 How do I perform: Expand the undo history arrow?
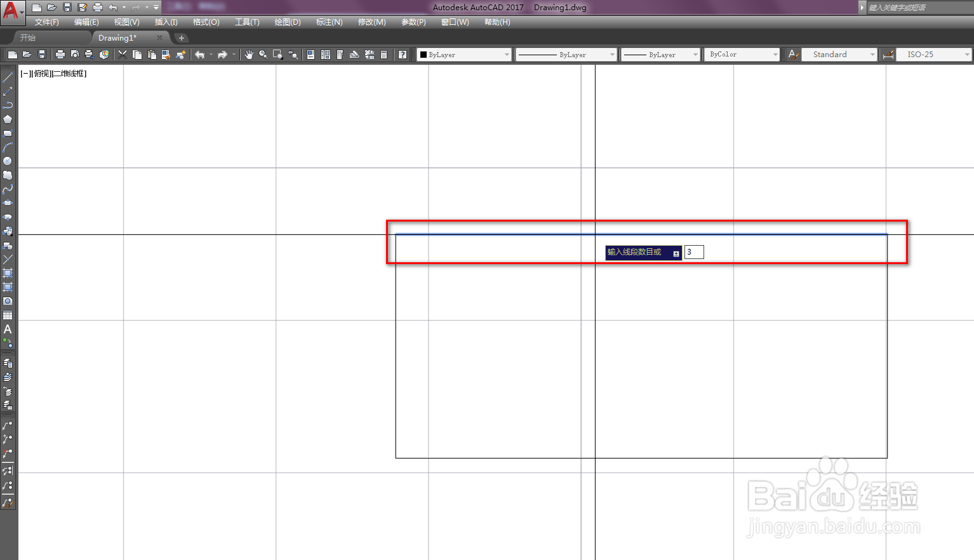click(124, 8)
